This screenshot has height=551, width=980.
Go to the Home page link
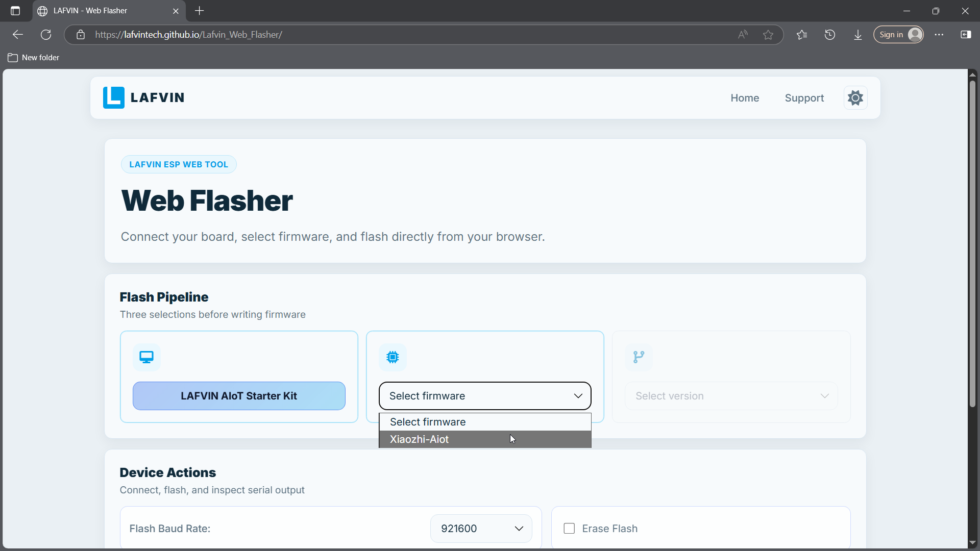tap(745, 98)
